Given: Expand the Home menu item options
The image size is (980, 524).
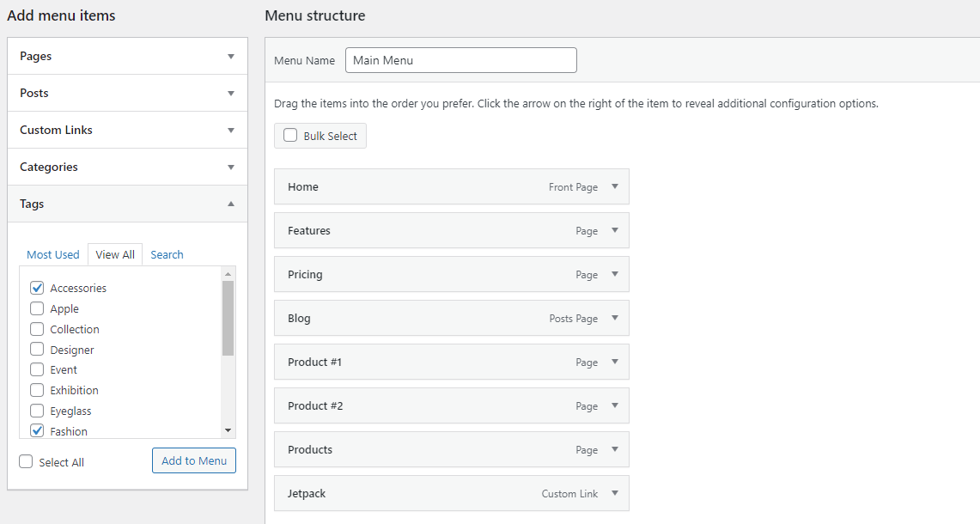Looking at the screenshot, I should point(615,186).
